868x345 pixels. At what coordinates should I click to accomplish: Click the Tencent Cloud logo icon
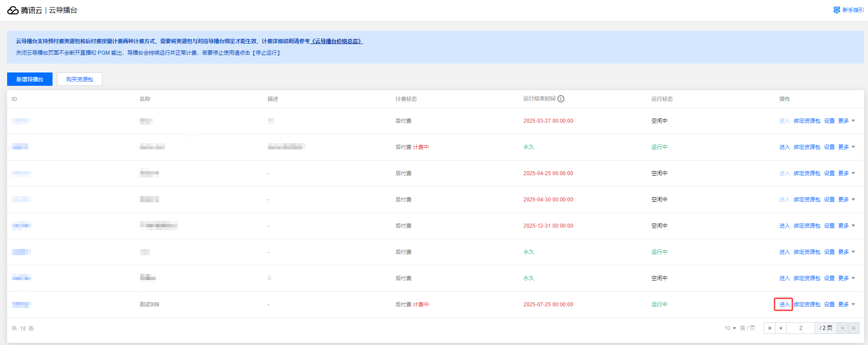tap(13, 10)
